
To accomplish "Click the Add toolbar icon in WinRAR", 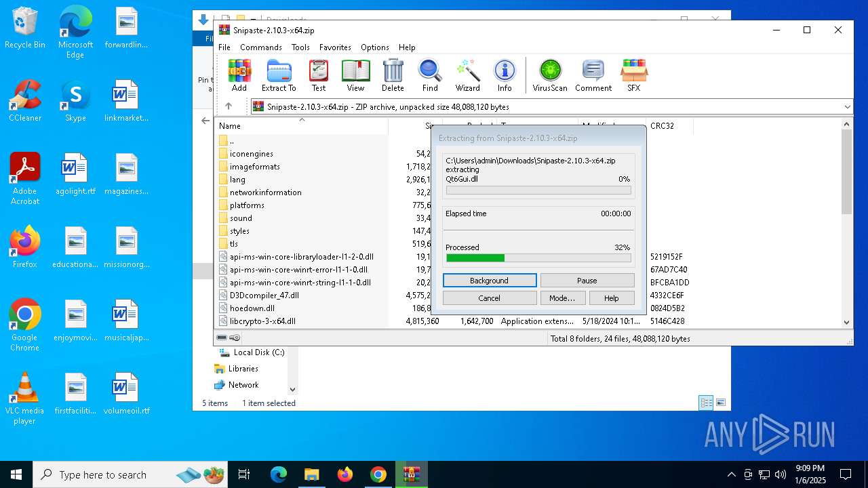I will coord(239,75).
